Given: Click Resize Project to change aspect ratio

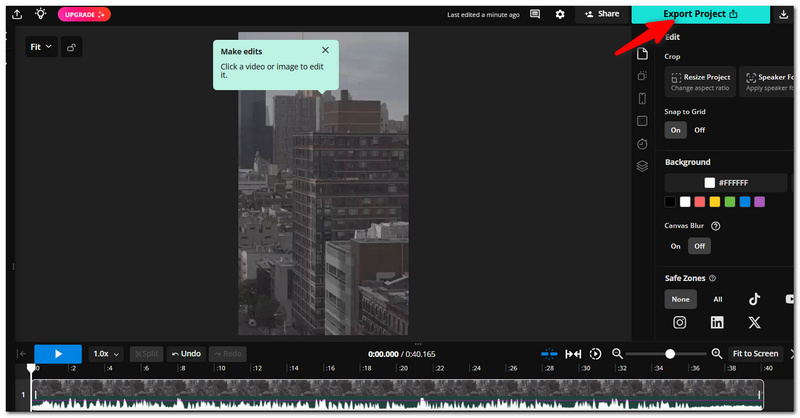Looking at the screenshot, I should tap(700, 82).
